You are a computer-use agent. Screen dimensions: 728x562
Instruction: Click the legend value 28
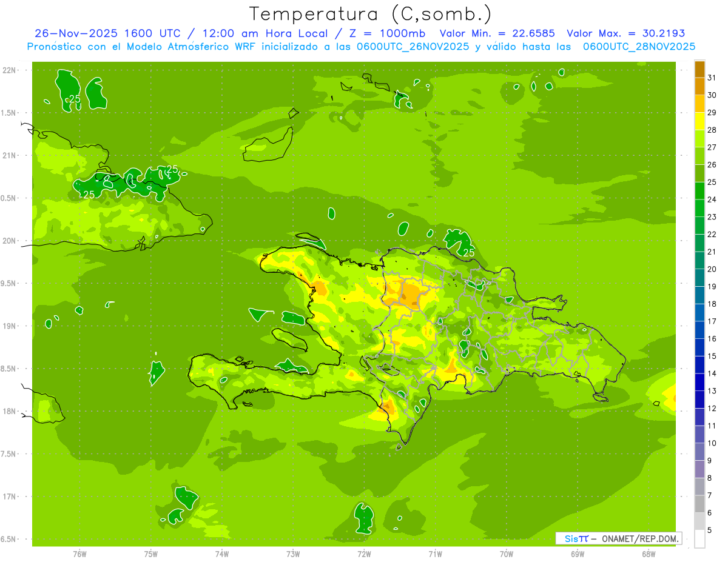[712, 130]
